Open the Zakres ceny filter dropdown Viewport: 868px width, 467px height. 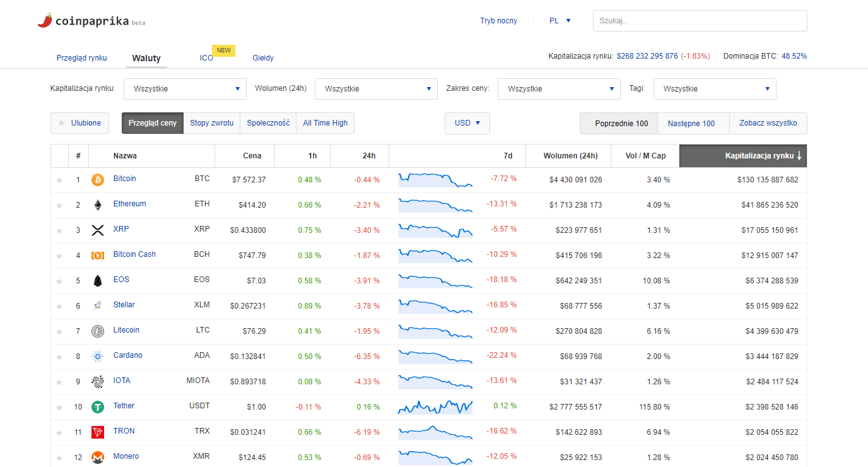559,89
